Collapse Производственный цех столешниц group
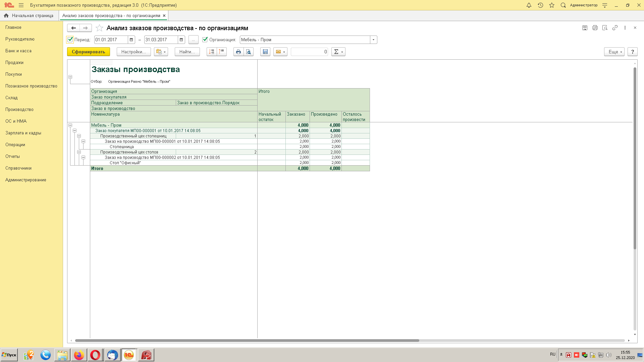Viewport: 644px width, 362px height. tap(79, 136)
